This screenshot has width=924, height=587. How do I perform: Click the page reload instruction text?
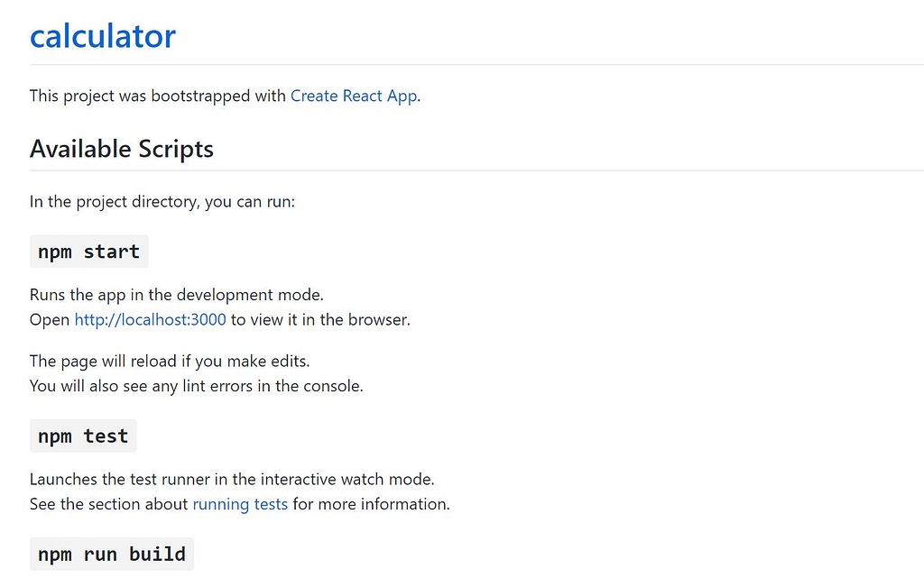coord(169,361)
